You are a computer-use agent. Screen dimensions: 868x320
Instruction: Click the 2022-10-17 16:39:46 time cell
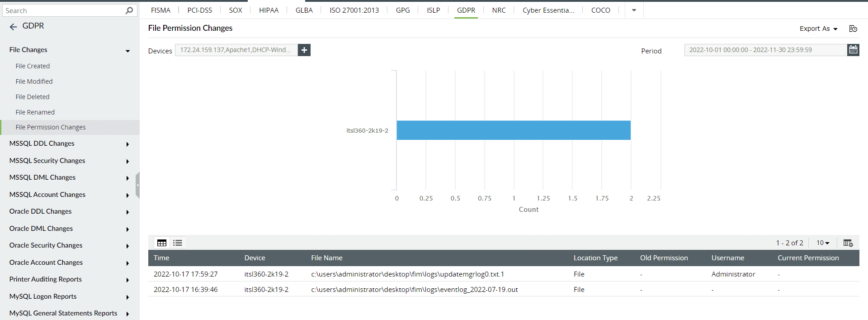pos(185,290)
